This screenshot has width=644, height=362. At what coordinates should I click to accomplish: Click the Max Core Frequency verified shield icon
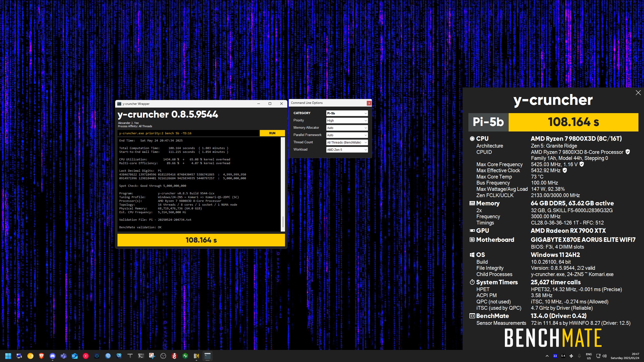pyautogui.click(x=582, y=164)
